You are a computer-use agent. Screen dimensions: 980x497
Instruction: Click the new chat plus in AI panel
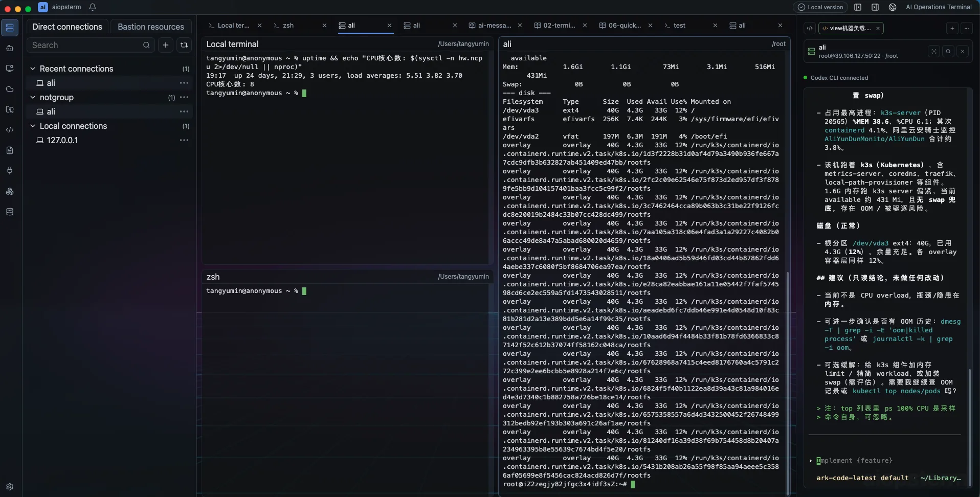tap(952, 28)
